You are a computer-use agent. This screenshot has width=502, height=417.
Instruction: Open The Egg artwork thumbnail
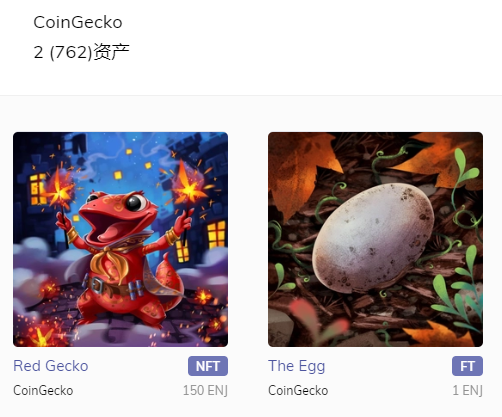pyautogui.click(x=375, y=239)
